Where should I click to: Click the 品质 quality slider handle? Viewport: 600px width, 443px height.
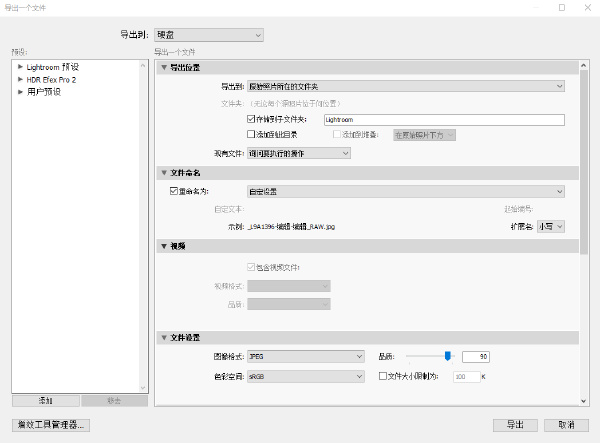[x=448, y=355]
